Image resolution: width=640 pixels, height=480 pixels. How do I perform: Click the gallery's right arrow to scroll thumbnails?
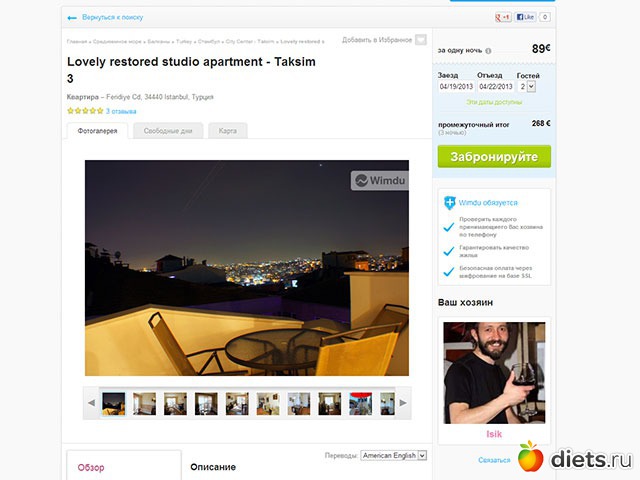click(403, 403)
